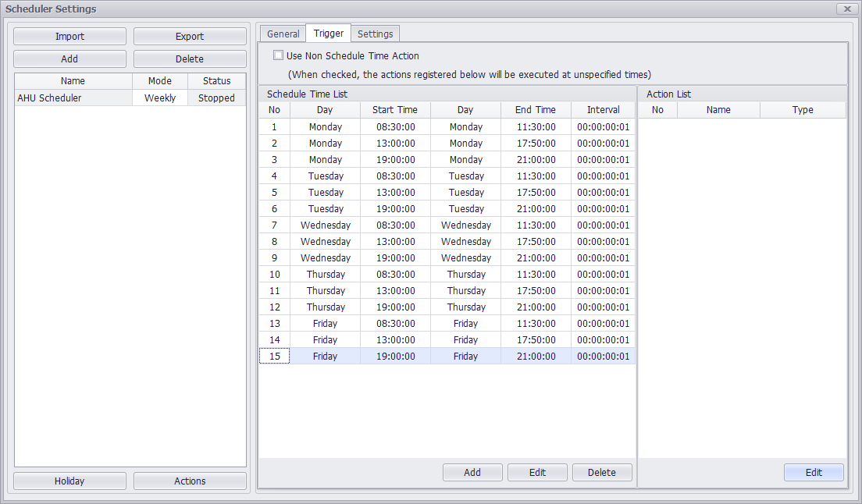This screenshot has width=862, height=504.
Task: Delete the selected schedule time row
Action: 602,473
